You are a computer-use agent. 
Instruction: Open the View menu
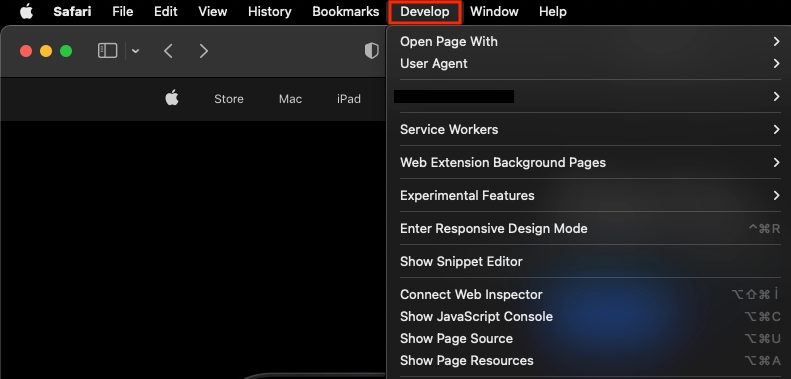click(212, 12)
